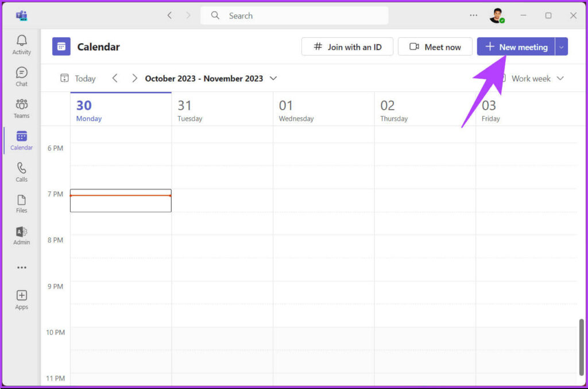Click the calendar vertical scrollbar
The image size is (588, 389).
[581, 347]
